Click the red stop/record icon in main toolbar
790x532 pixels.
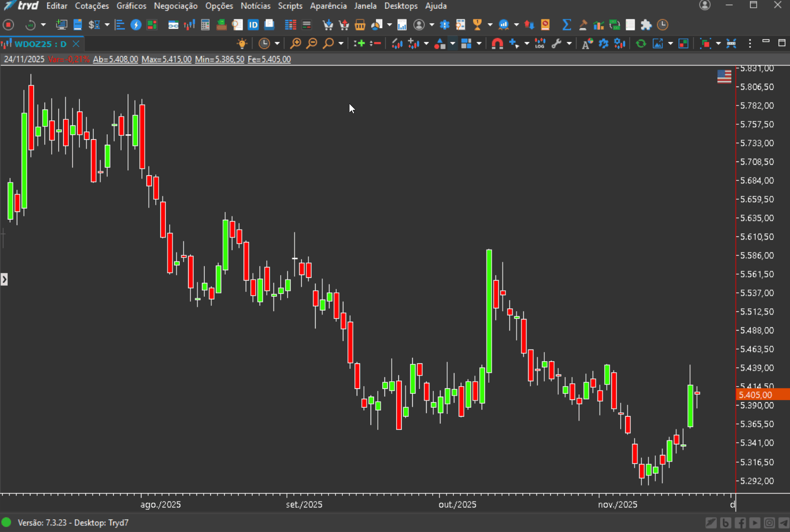pos(8,25)
